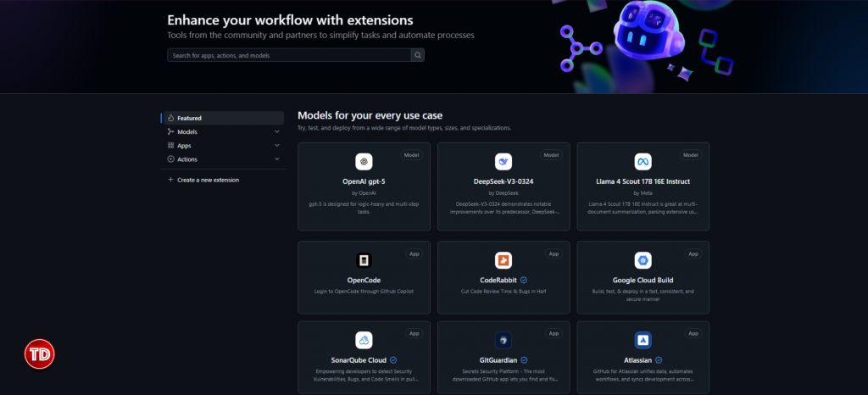Click the 'by OpenAI' text
Image resolution: width=868 pixels, height=395 pixels.
pyautogui.click(x=364, y=193)
